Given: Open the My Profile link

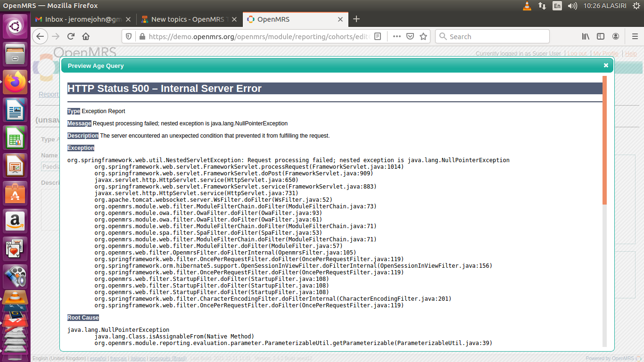Looking at the screenshot, I should click(x=606, y=54).
